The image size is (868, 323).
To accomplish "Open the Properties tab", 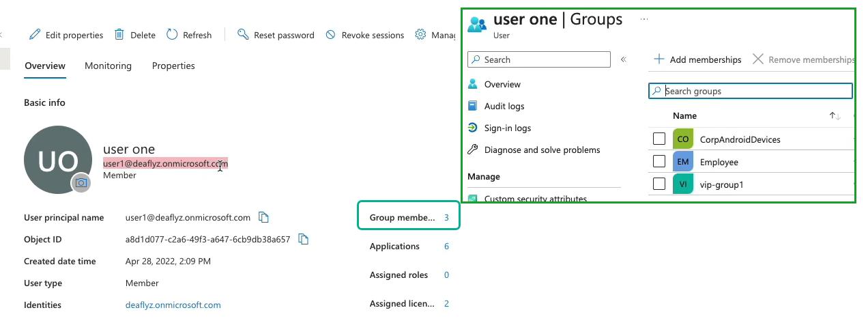I will (173, 66).
